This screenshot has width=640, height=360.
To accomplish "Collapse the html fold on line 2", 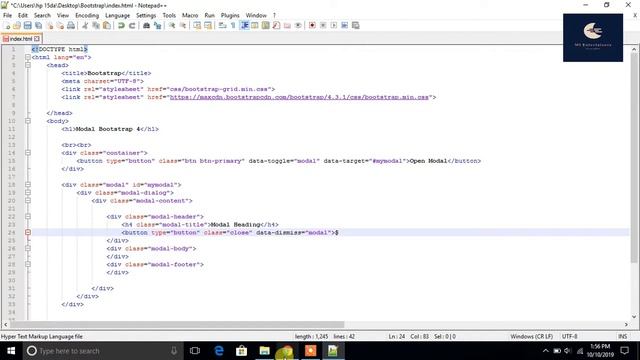I will [x=28, y=57].
